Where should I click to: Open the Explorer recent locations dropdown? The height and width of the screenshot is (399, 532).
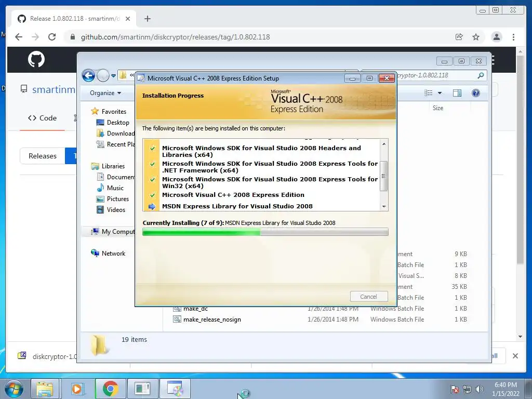(114, 75)
